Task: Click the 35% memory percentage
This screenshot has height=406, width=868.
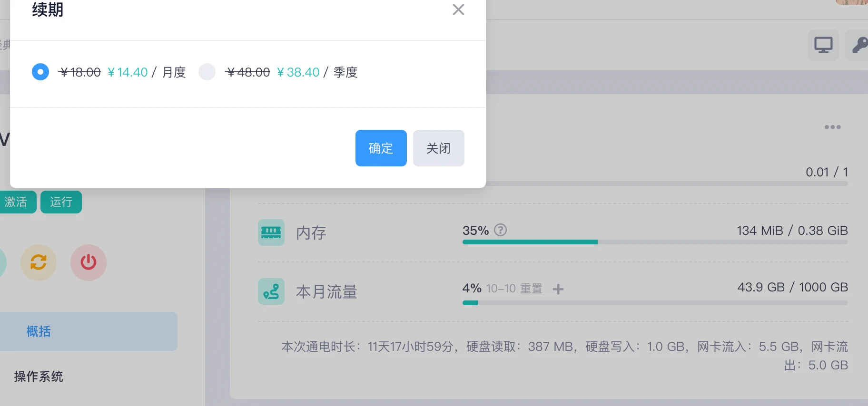Action: [x=476, y=231]
